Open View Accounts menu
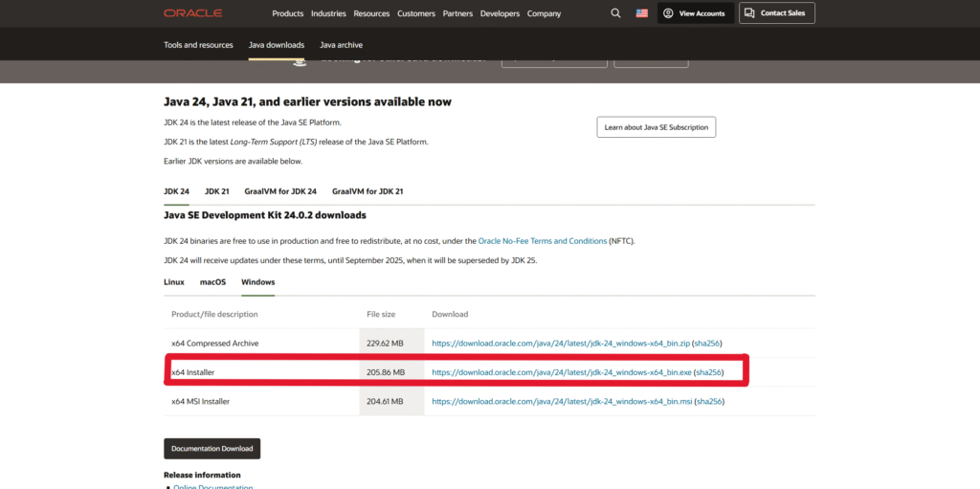The width and height of the screenshot is (980, 489). click(696, 13)
